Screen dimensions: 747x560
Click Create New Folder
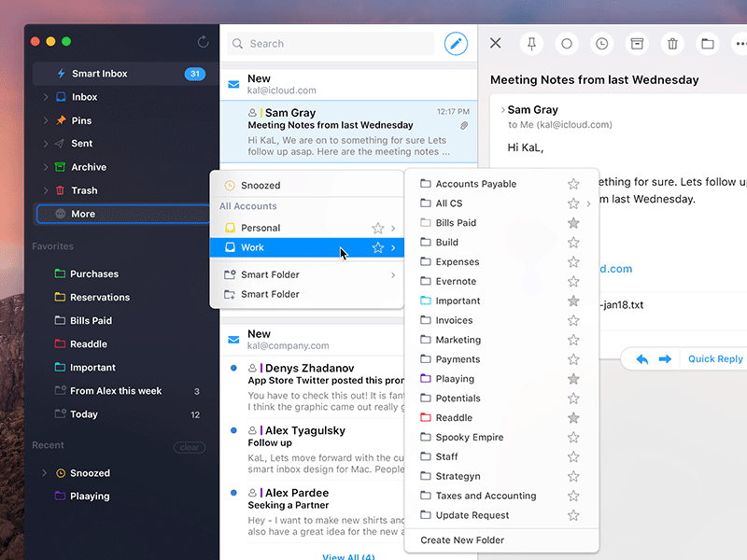(464, 539)
